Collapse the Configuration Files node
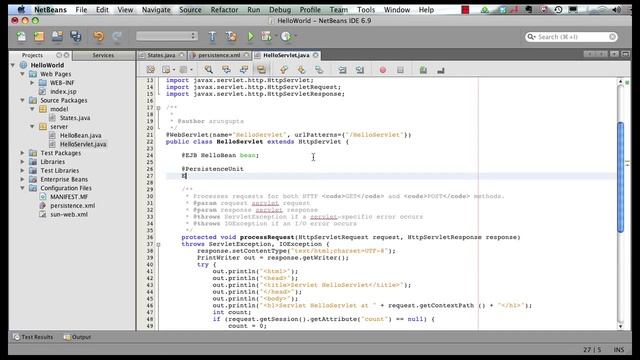 [22, 188]
